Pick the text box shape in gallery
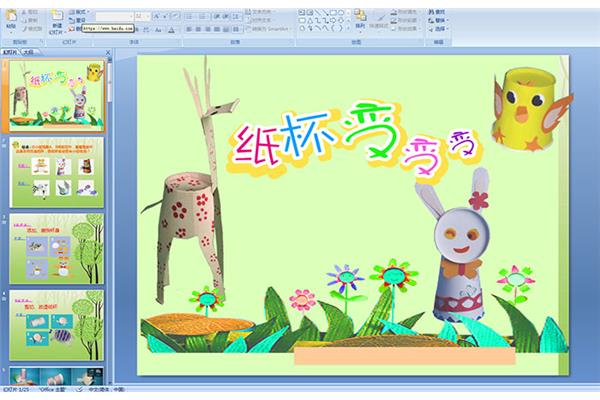 [302, 12]
